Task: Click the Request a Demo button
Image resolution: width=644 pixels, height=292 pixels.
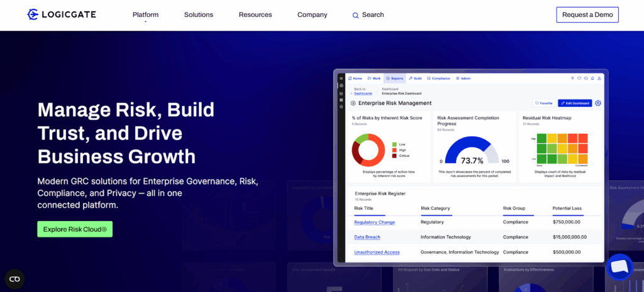Action: (587, 14)
